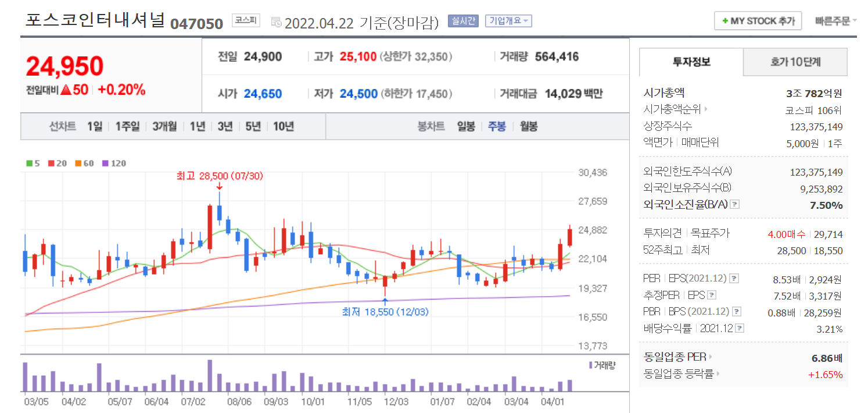Expand the 시가총액순위 arrow link

[x=706, y=109]
